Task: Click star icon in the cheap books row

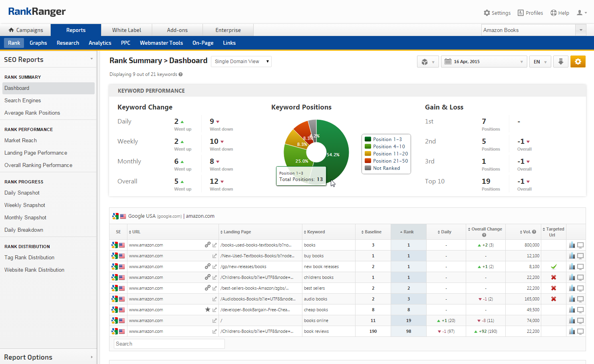Action: [x=207, y=310]
